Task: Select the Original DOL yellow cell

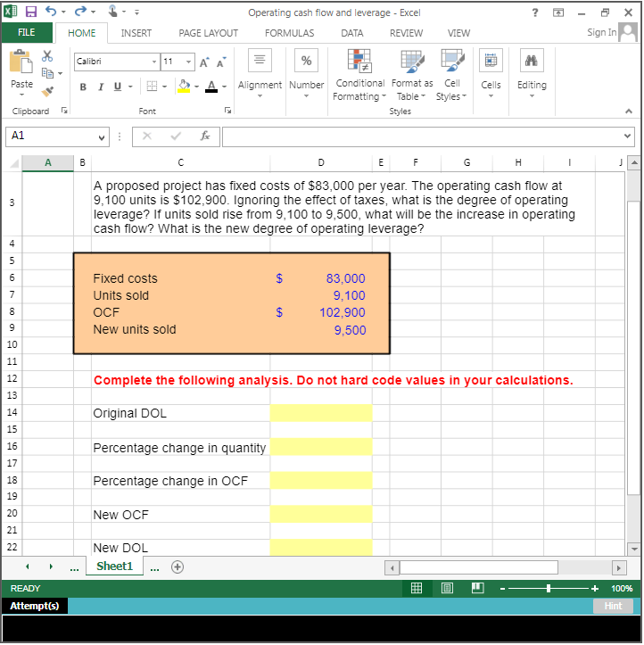Action: point(321,413)
